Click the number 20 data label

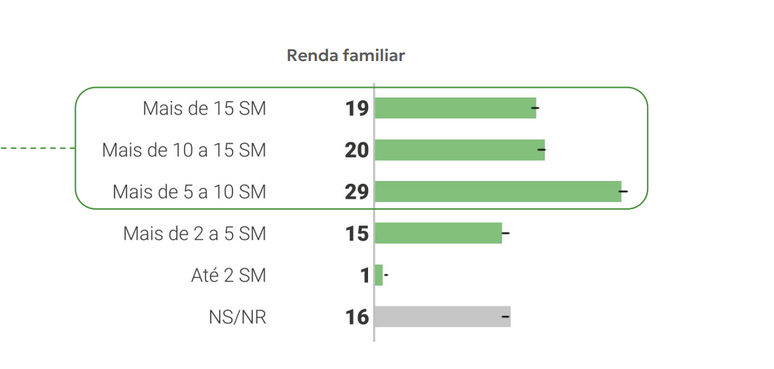point(357,150)
